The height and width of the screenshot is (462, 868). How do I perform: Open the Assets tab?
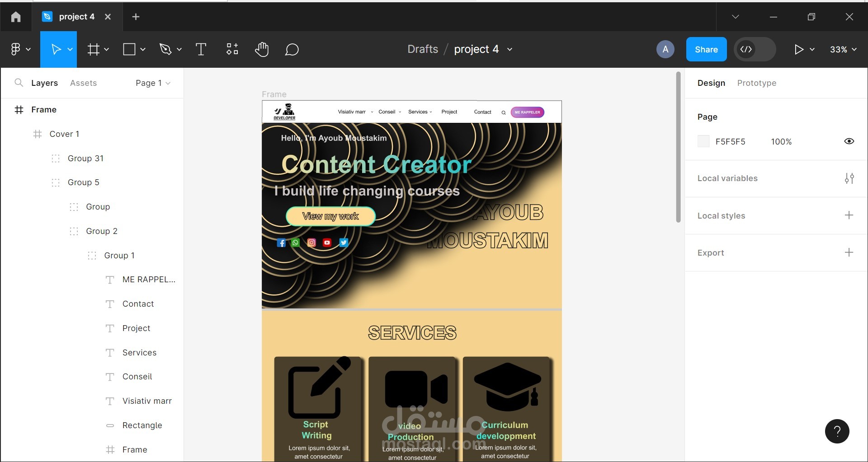(x=83, y=83)
